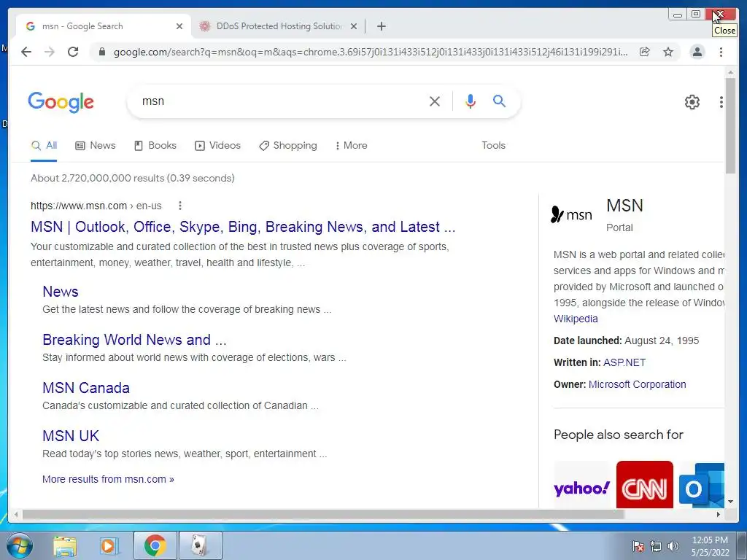Image resolution: width=747 pixels, height=560 pixels.
Task: Click the scroll right arrow
Action: point(719,515)
